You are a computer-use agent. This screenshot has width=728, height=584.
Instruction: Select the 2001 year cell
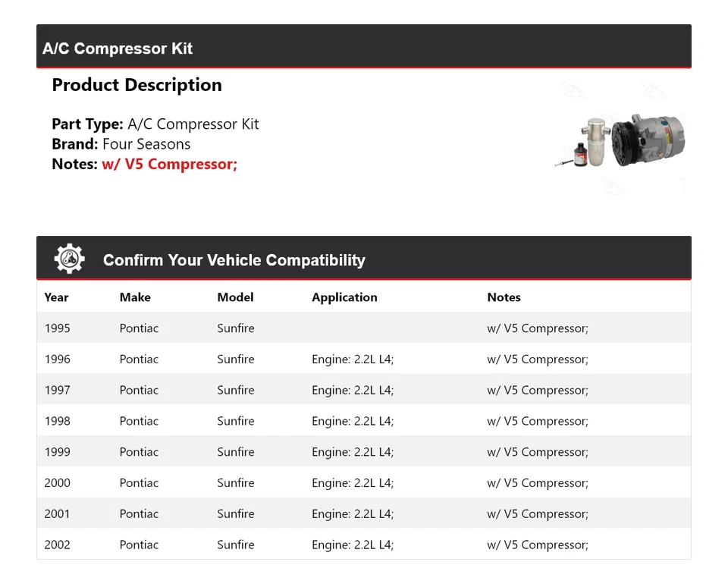[x=58, y=514]
